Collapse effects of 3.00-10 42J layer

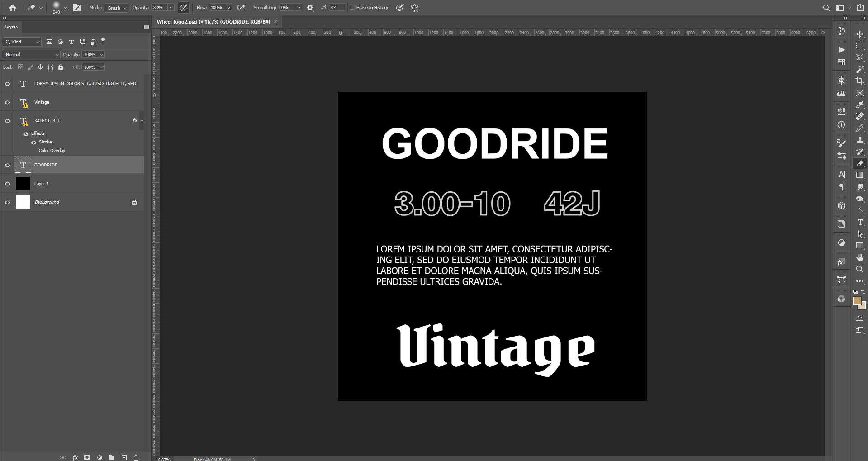pos(142,121)
